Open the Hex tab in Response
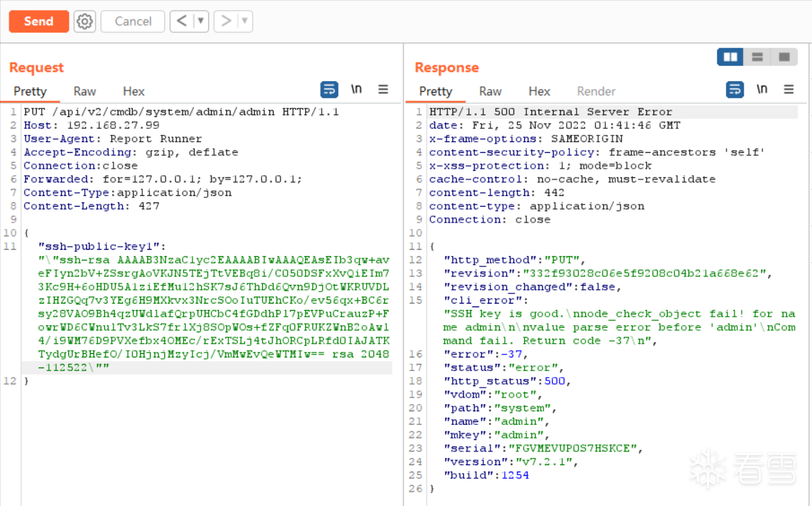 click(x=539, y=91)
